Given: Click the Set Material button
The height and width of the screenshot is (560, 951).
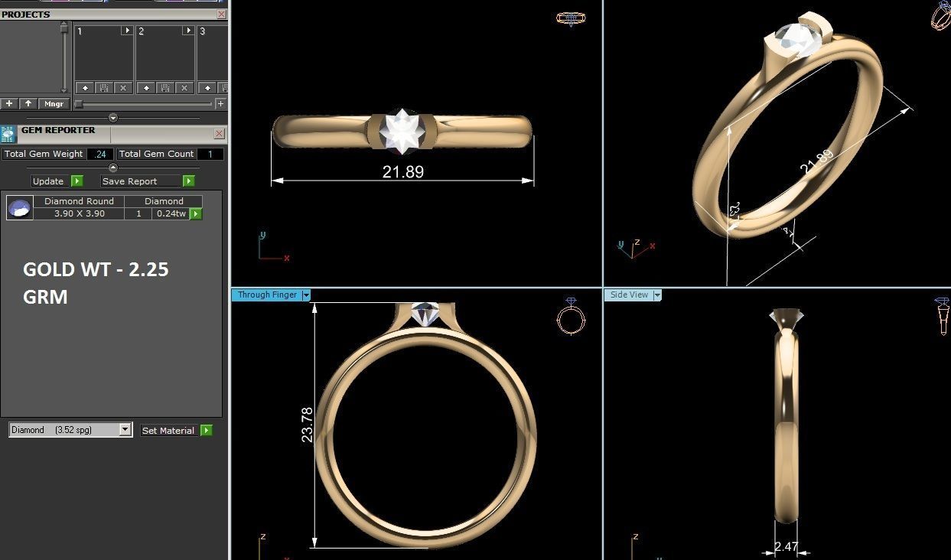Looking at the screenshot, I should [168, 431].
